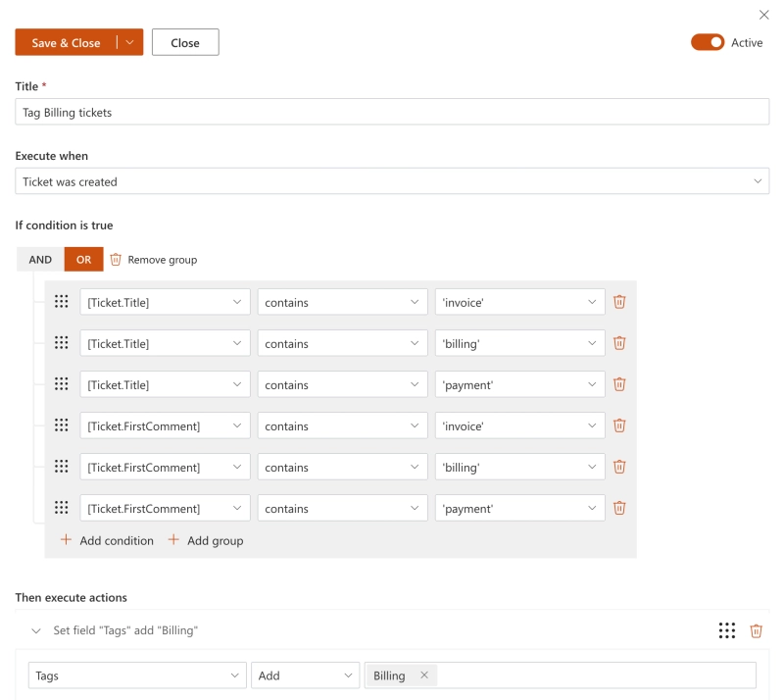Grab drag handle of Title 'invoice' row
The image size is (784, 700).
[61, 301]
